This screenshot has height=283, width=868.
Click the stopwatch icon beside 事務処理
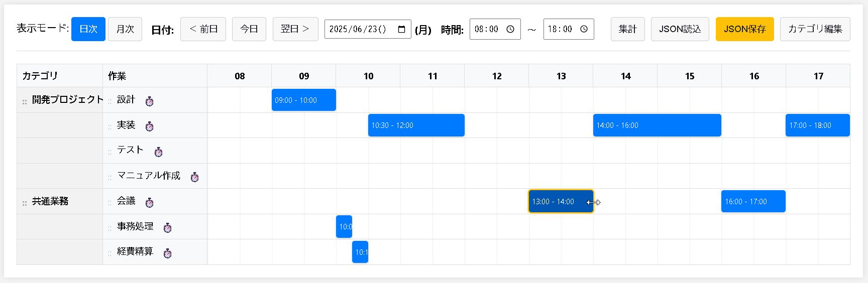coord(168,228)
